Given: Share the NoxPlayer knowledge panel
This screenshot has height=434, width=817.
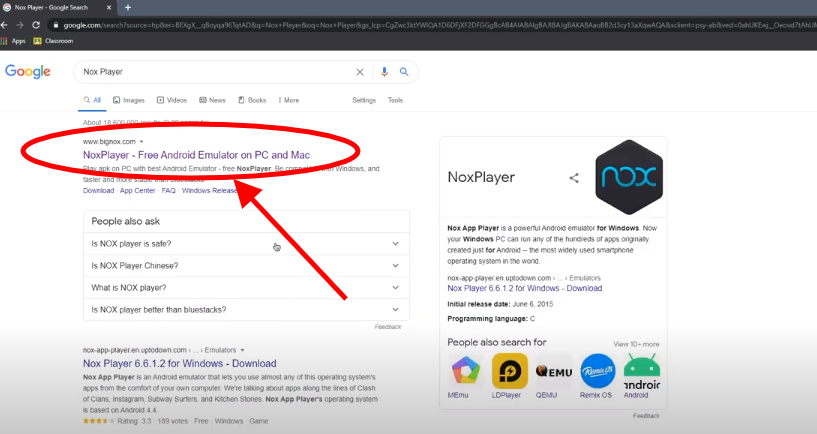Looking at the screenshot, I should (574, 178).
